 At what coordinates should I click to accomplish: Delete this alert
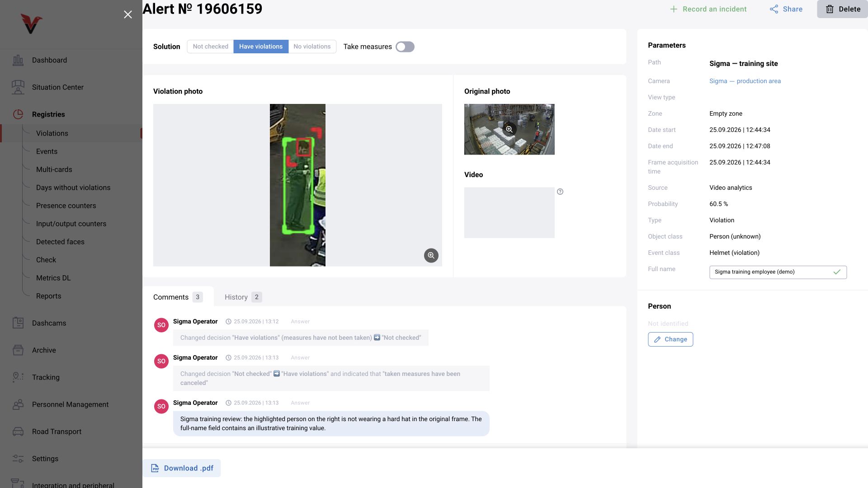[x=843, y=9]
